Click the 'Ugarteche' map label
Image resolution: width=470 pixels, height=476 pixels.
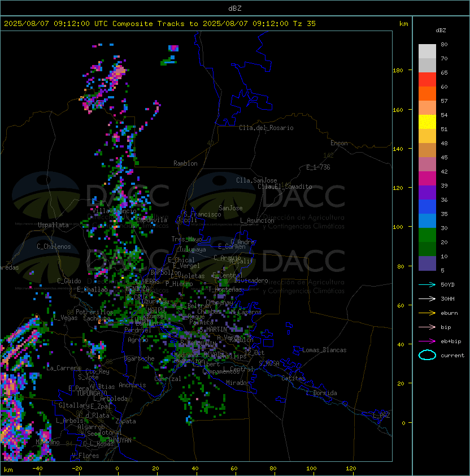click(x=140, y=358)
